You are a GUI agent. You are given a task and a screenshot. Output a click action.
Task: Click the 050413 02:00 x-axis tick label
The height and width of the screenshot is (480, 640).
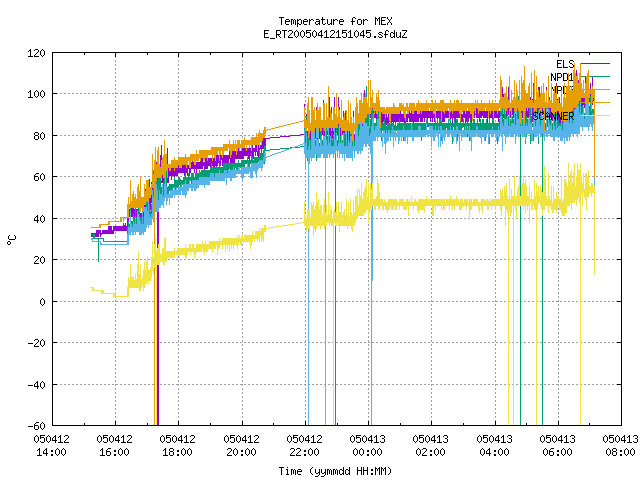pos(431,446)
